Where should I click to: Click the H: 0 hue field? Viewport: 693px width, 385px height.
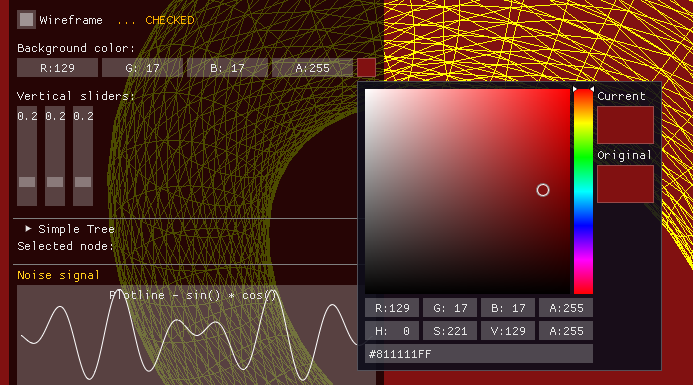pos(392,331)
